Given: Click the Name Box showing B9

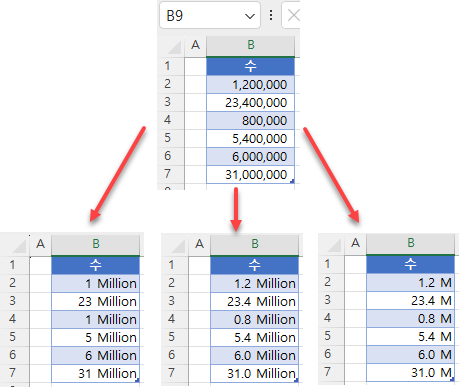Looking at the screenshot, I should 210,15.
